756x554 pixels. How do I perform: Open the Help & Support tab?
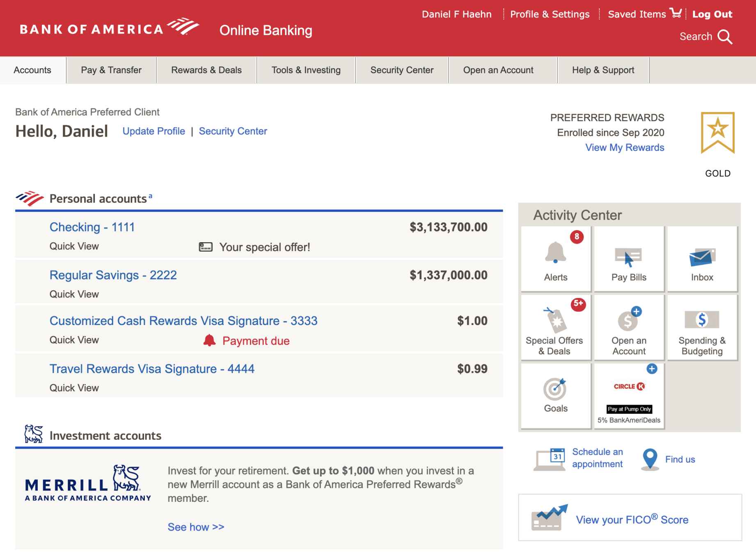603,70
